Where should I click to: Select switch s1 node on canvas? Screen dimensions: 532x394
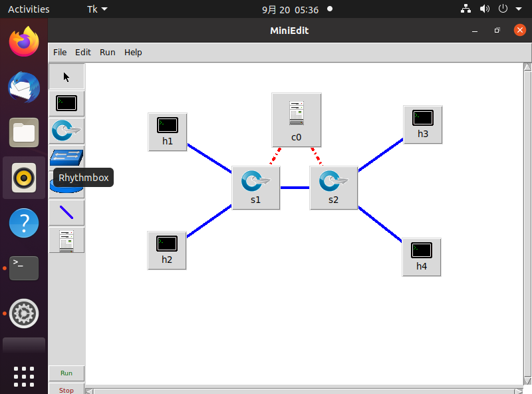pos(256,188)
